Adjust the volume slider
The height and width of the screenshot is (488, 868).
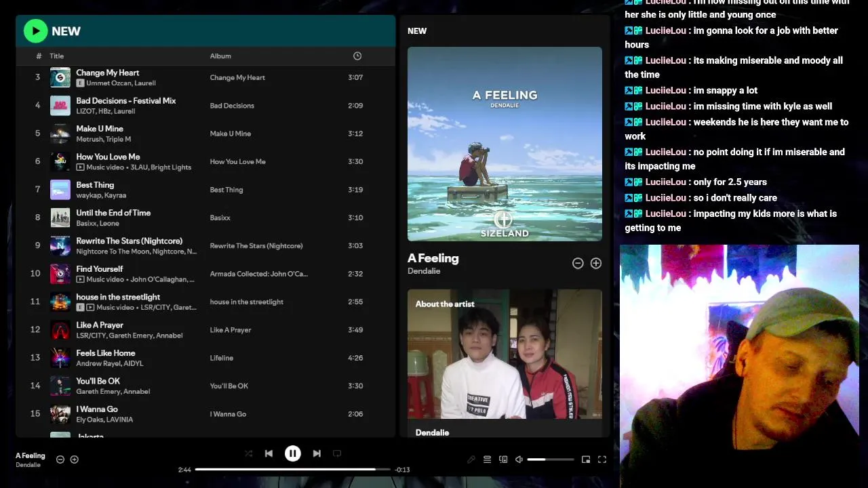coord(551,460)
